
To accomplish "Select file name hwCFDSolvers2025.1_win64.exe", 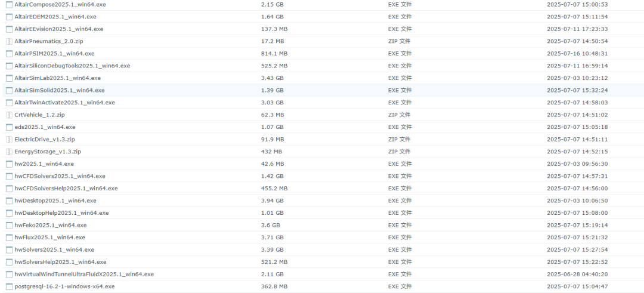I will pos(60,176).
